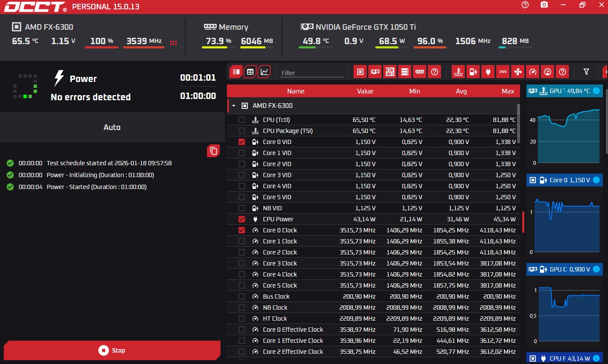Tick the CPU Package (TSI) checkbox
608x364 pixels.
242,131
